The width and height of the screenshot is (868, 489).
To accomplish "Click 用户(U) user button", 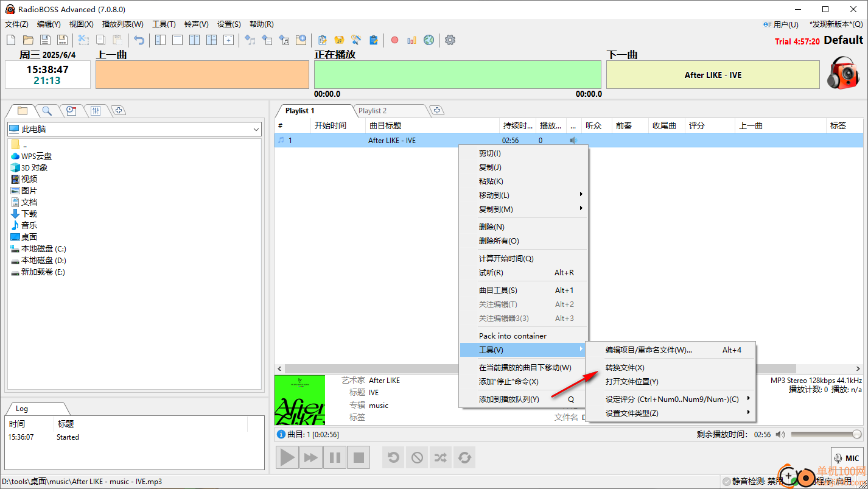I will point(781,24).
